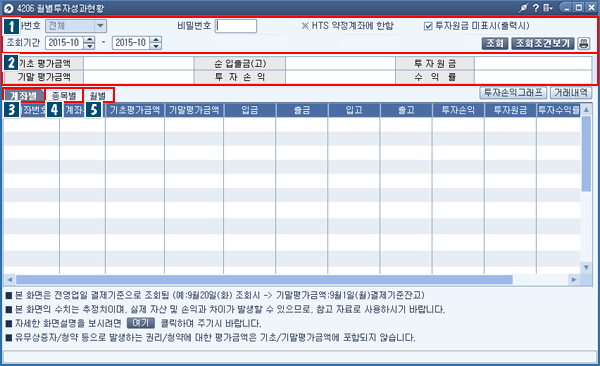Switch to the 월별 tab

98,96
